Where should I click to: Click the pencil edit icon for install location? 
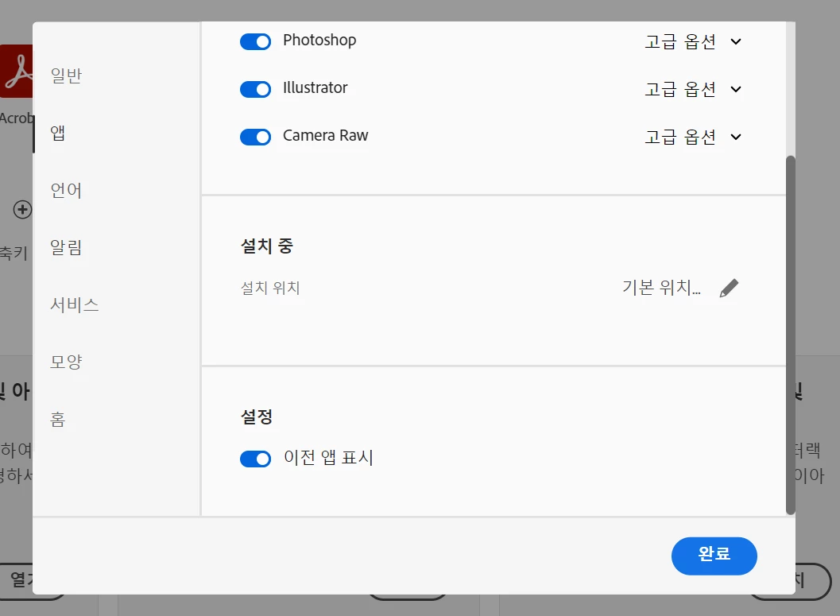pos(729,289)
